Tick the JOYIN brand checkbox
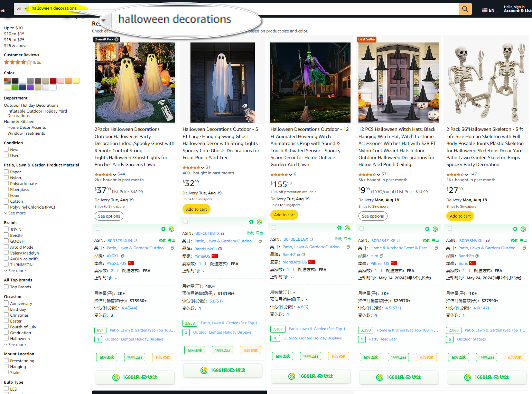The height and width of the screenshot is (394, 532). (x=6, y=229)
